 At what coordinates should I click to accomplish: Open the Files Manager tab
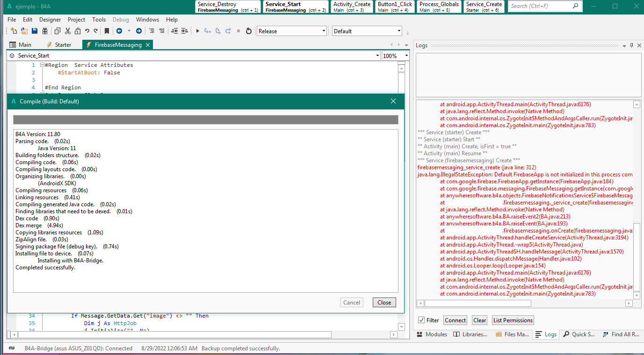(x=512, y=334)
